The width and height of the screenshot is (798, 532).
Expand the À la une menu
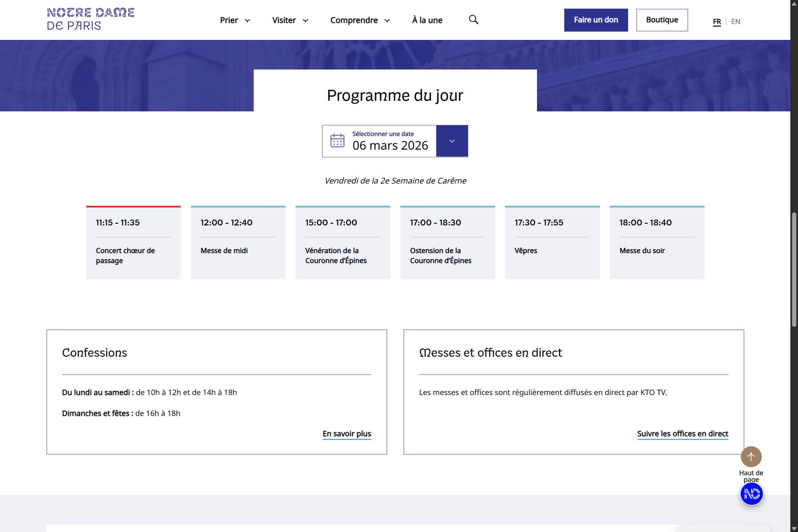[427, 20]
